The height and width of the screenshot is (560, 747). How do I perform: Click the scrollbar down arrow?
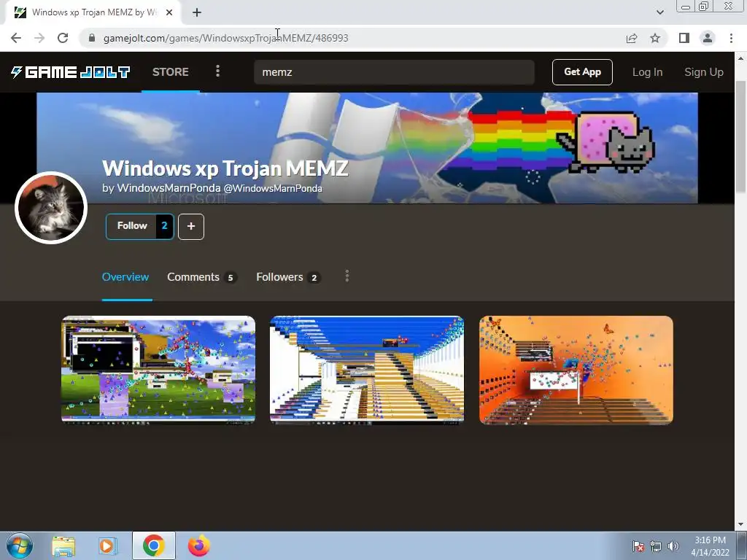click(740, 524)
